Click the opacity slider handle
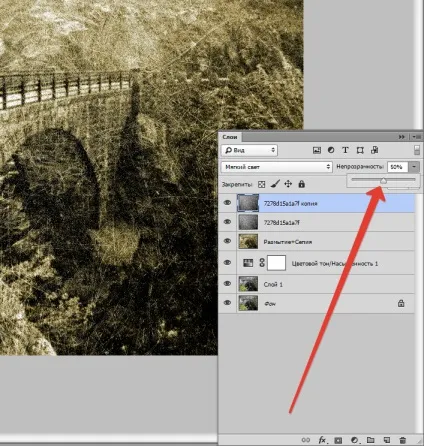The width and height of the screenshot is (424, 446). pyautogui.click(x=383, y=181)
